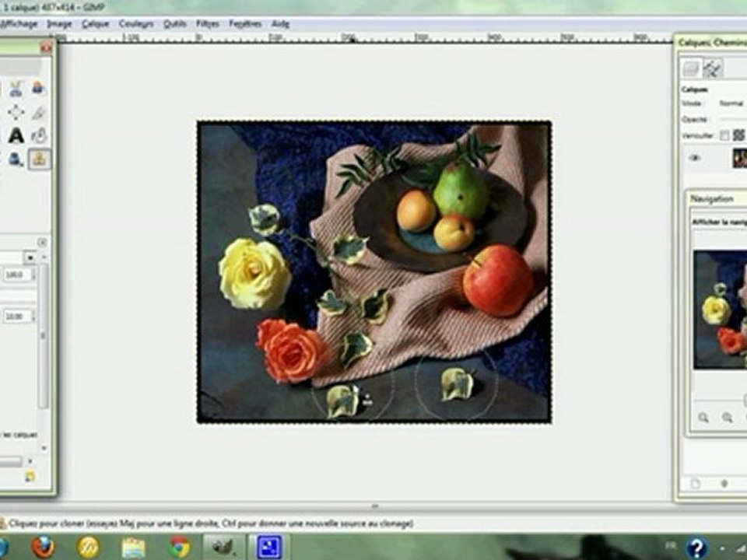Click the green pear in the canvas image

click(x=461, y=191)
